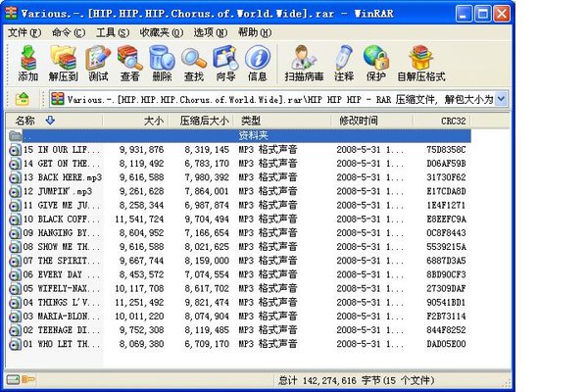The image size is (588, 392).
Task: Select the 资料夹 parent folder row
Action: point(239,136)
